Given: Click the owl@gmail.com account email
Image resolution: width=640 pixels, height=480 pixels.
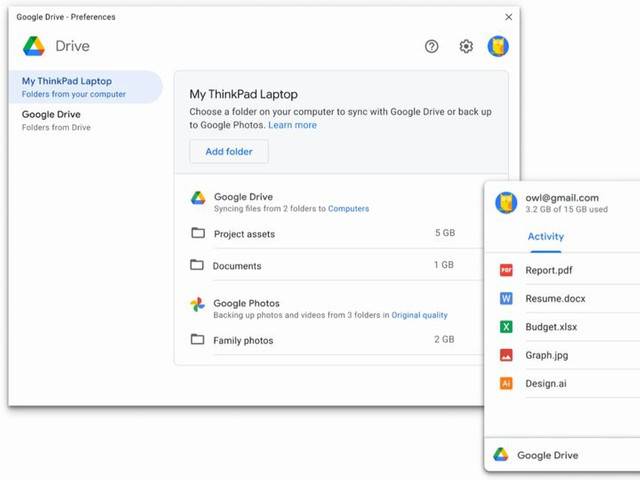Looking at the screenshot, I should point(562,198).
